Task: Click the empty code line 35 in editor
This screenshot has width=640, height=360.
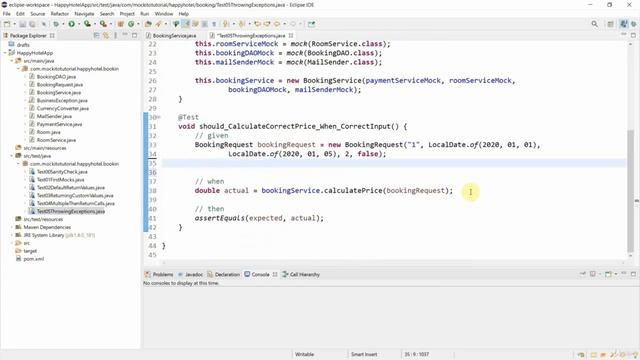Action: 394,163
